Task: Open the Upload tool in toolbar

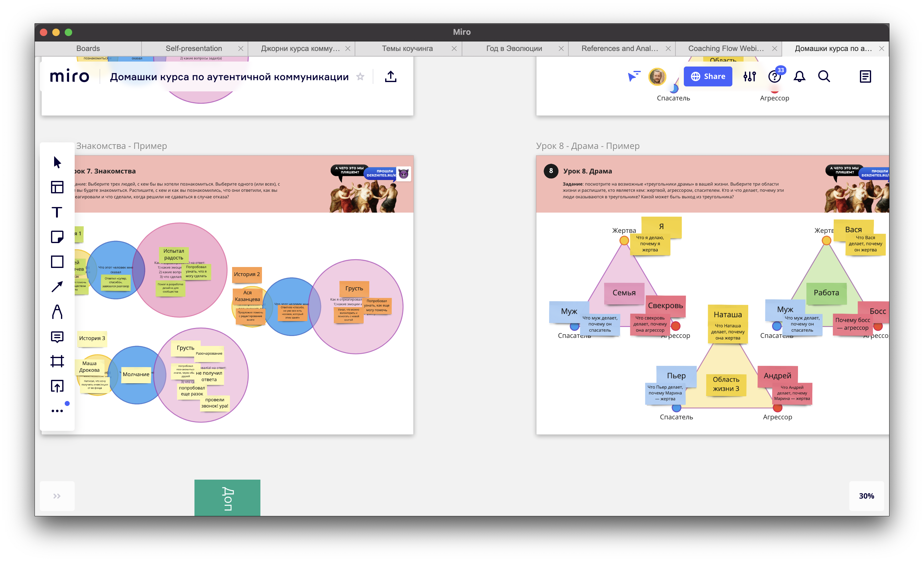Action: click(57, 386)
